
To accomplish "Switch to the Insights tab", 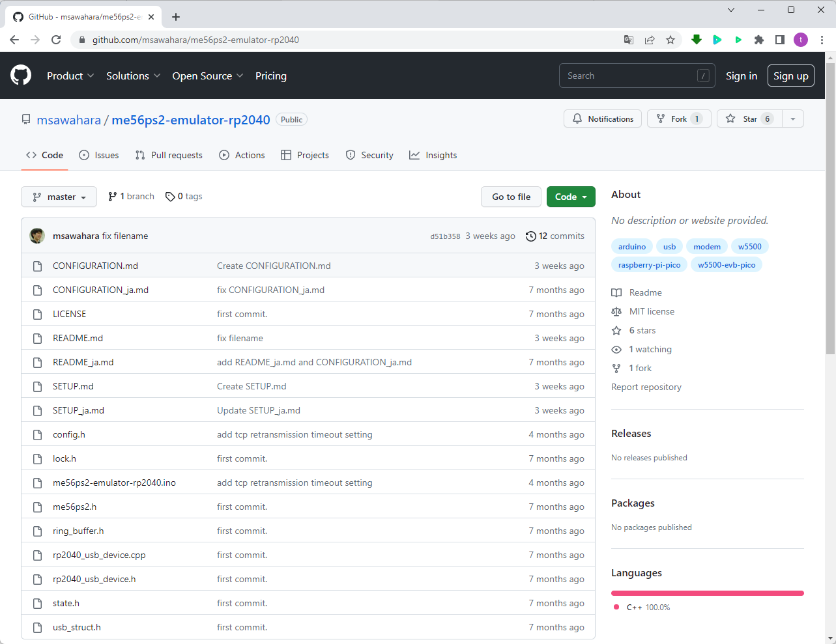I will pyautogui.click(x=433, y=155).
